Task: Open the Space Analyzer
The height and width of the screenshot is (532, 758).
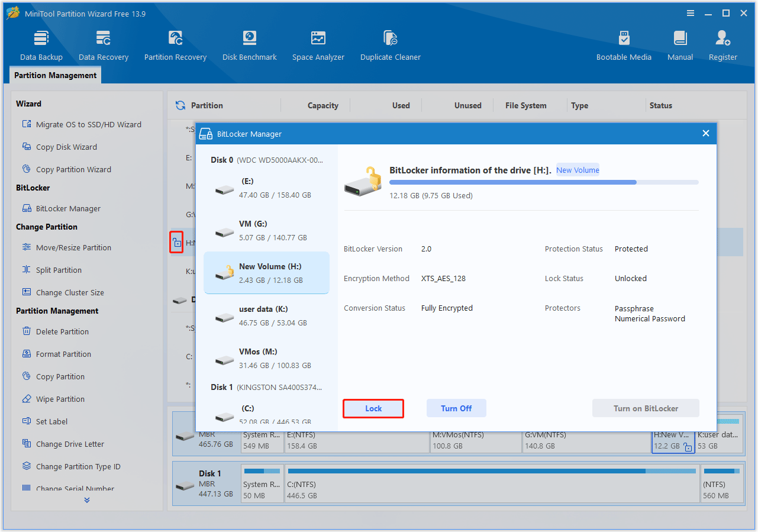Action: (x=318, y=46)
